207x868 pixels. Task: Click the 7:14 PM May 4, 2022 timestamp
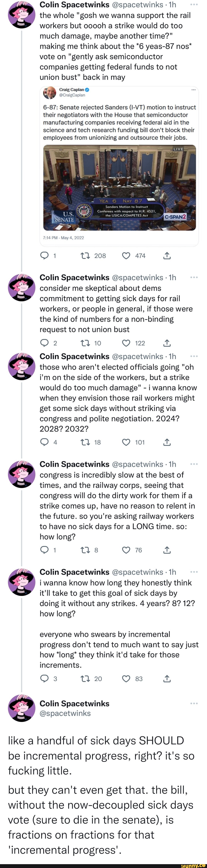pos(64,238)
